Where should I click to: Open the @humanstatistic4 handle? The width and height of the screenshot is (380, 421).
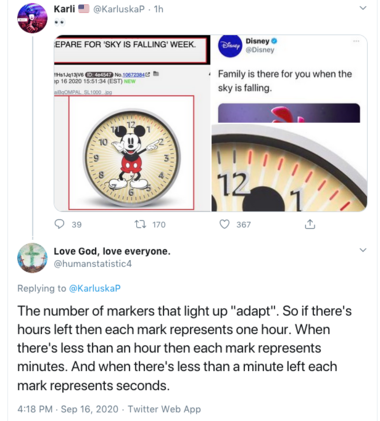point(93,264)
